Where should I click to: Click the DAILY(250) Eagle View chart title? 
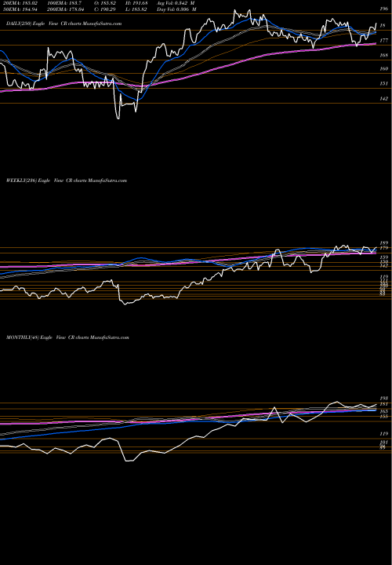coord(64,24)
